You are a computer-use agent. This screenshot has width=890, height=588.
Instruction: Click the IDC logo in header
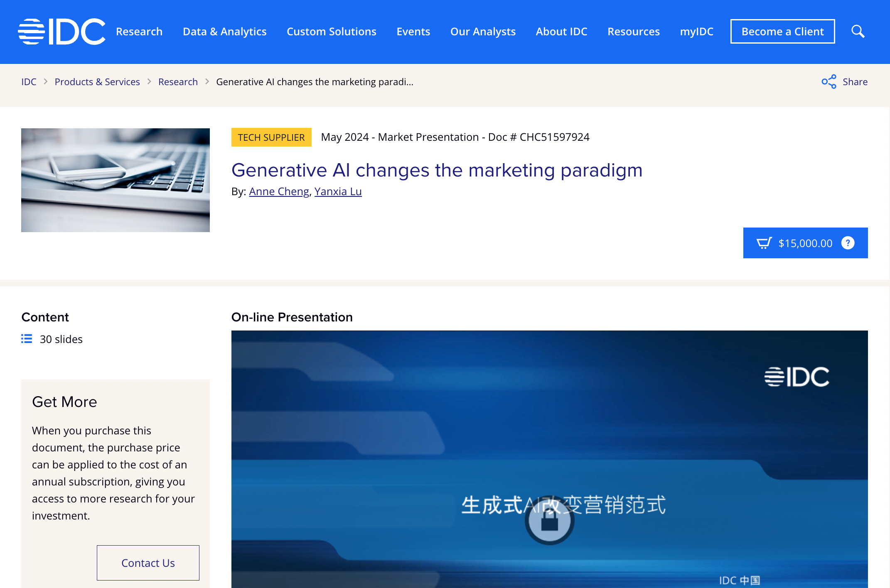pyautogui.click(x=61, y=32)
